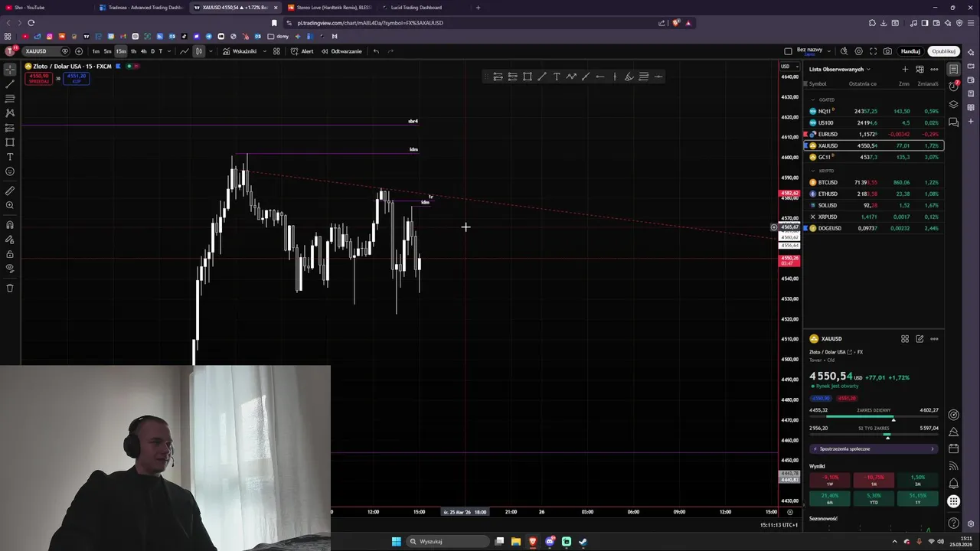Select brush tool in floating toolbar

(629, 77)
